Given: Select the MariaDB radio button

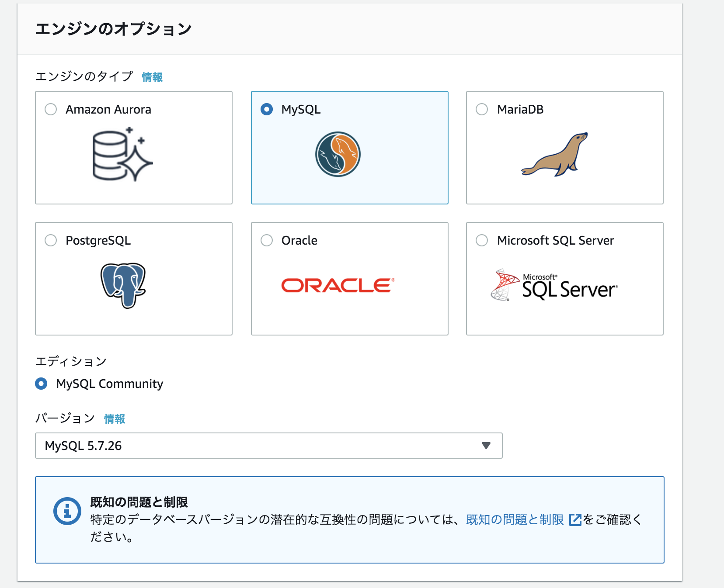Looking at the screenshot, I should [482, 109].
